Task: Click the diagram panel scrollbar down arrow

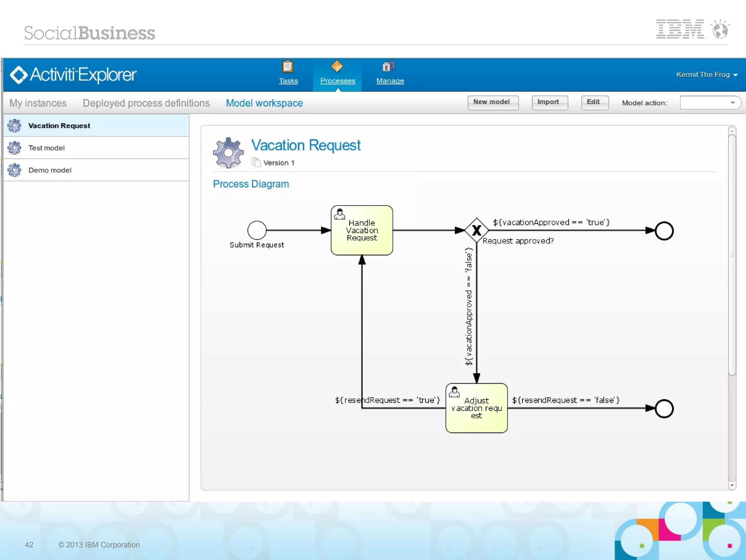Action: coord(732,485)
